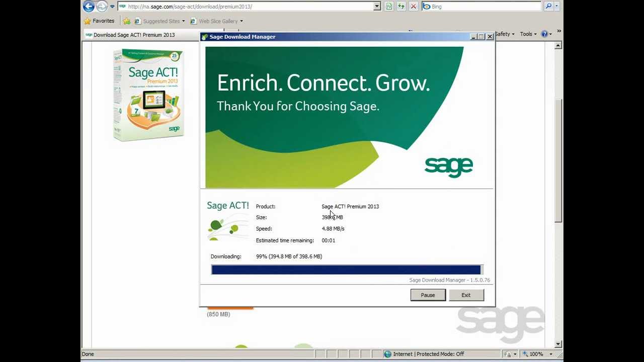Viewport: 644px width, 362px height.
Task: Expand the address bar history dropdown
Action: coord(377,7)
